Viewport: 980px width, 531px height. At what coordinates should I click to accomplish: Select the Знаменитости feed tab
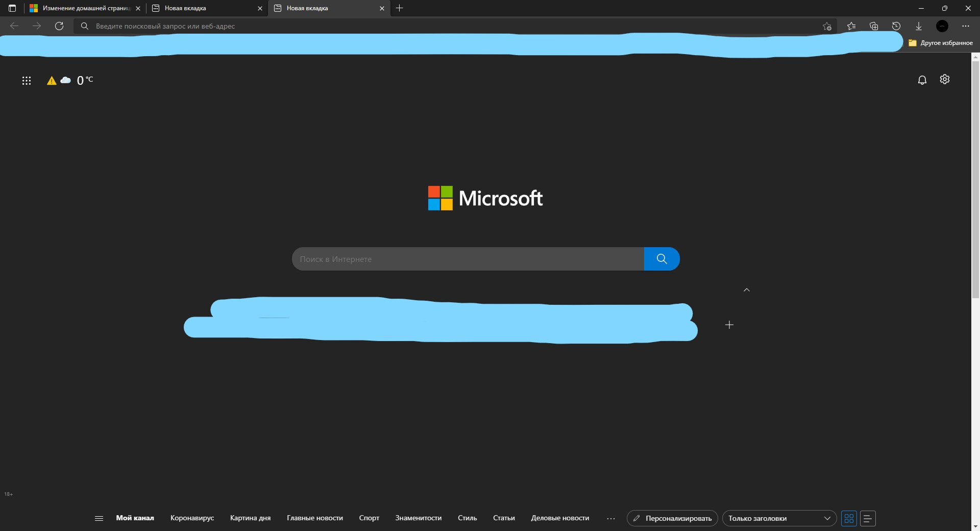point(419,518)
